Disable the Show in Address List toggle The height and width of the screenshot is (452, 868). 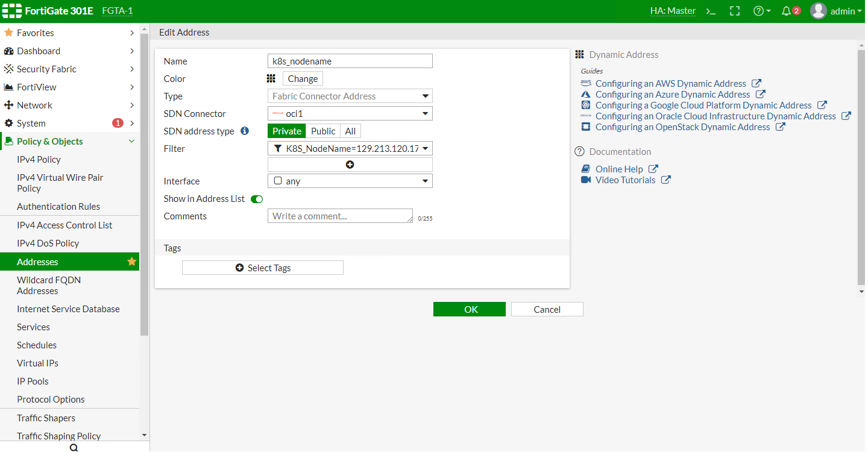click(x=256, y=199)
